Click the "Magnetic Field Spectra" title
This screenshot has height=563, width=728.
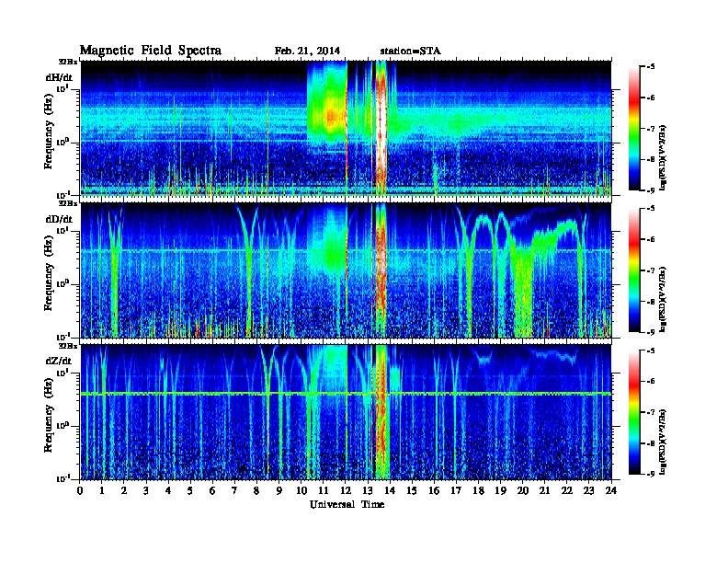click(x=151, y=51)
